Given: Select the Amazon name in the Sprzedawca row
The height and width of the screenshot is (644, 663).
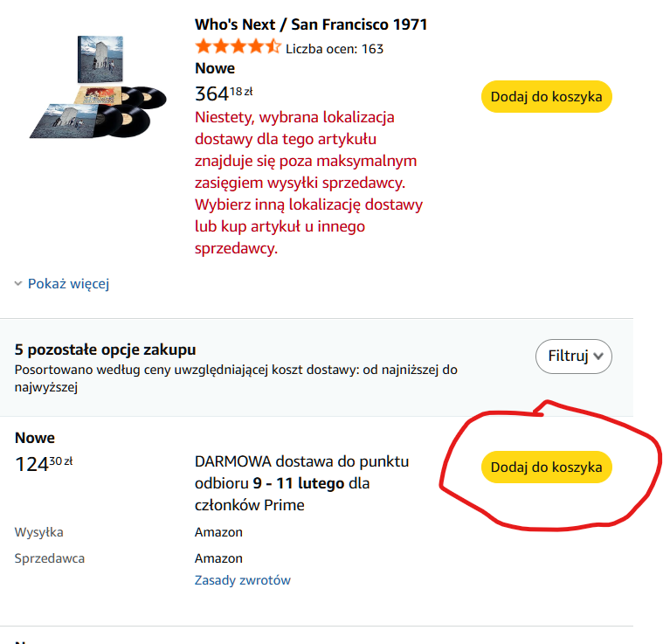Looking at the screenshot, I should pos(218,558).
